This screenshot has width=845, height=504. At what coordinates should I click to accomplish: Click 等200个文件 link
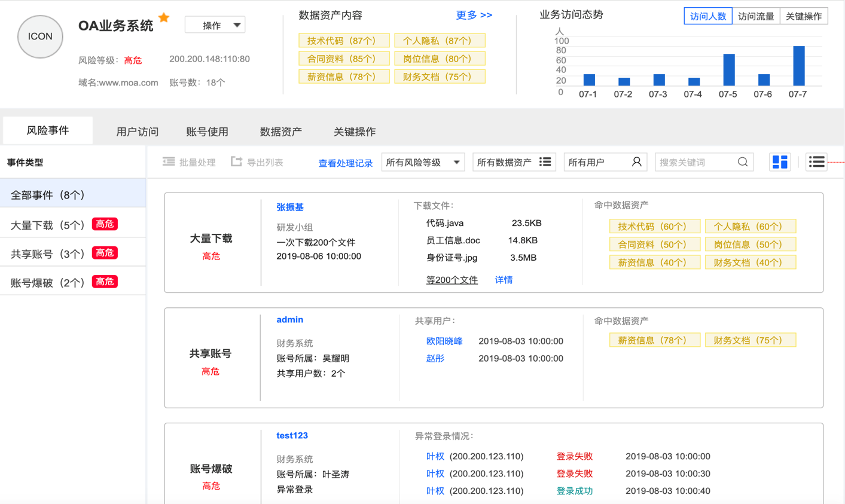click(x=452, y=280)
